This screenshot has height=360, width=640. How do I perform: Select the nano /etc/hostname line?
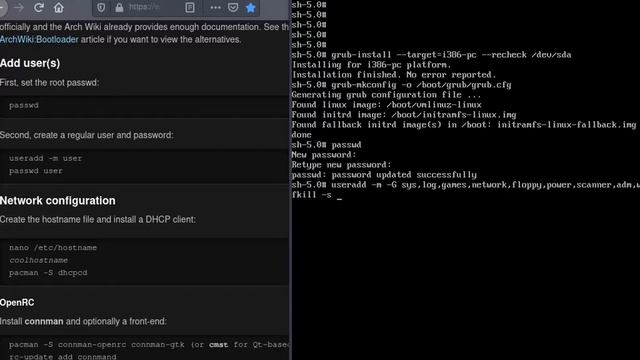click(x=53, y=248)
